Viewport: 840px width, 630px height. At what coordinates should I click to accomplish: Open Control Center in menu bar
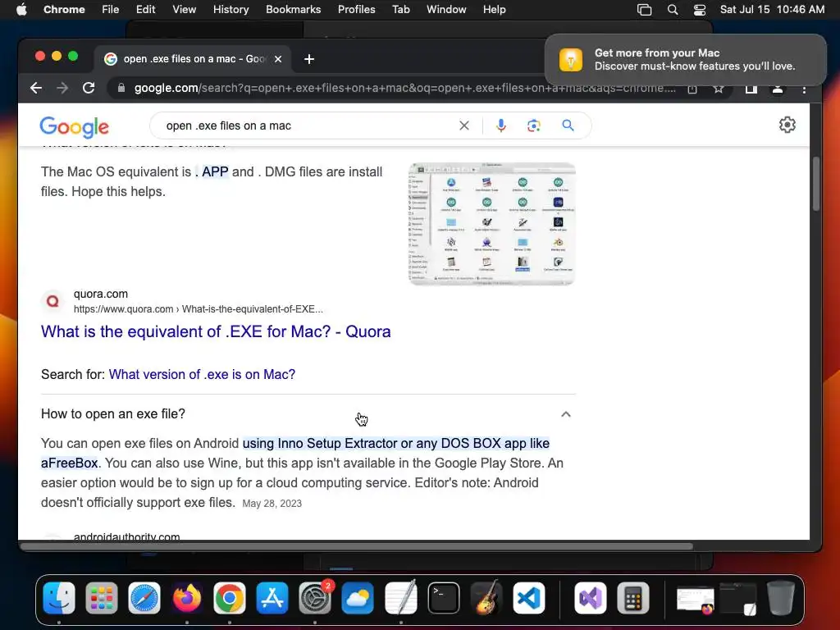[x=700, y=10]
